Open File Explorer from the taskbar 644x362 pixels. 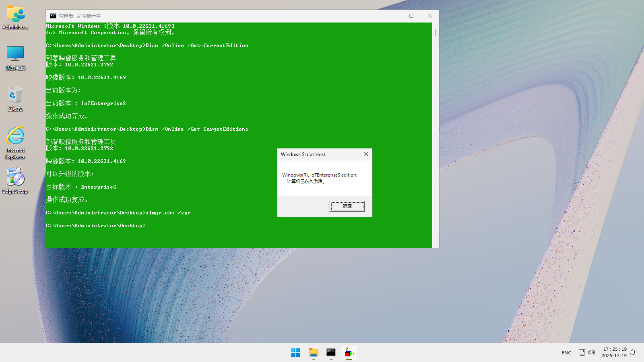[313, 353]
